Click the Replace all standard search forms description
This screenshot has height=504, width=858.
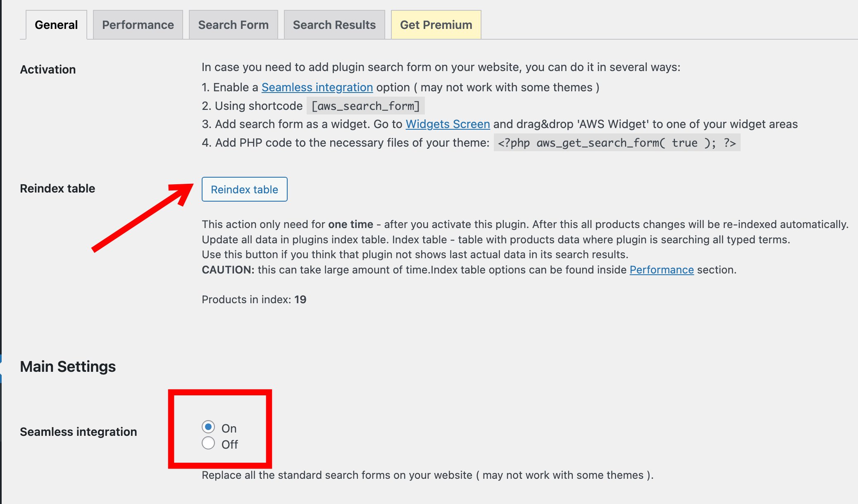tap(428, 475)
